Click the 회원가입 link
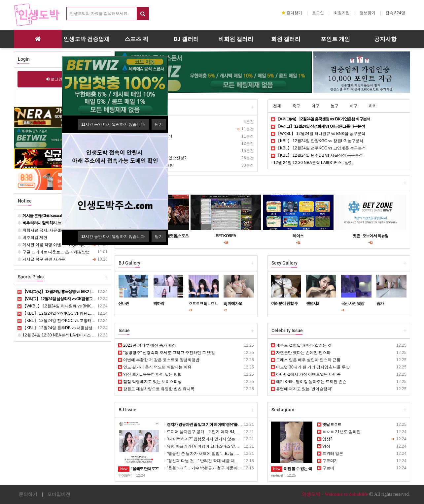Screen dimensions: 424x504 click(342, 13)
